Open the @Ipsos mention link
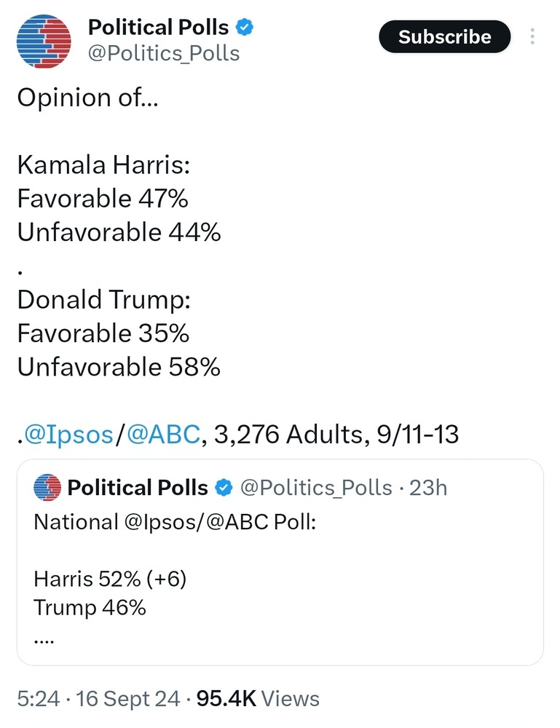The image size is (560, 728). click(68, 435)
